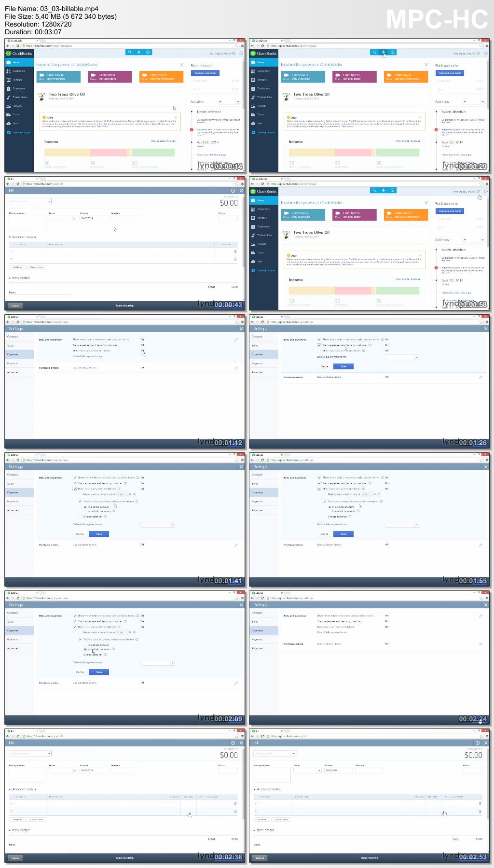Close the Settings panel in the 00:01:12 frame

(x=241, y=329)
